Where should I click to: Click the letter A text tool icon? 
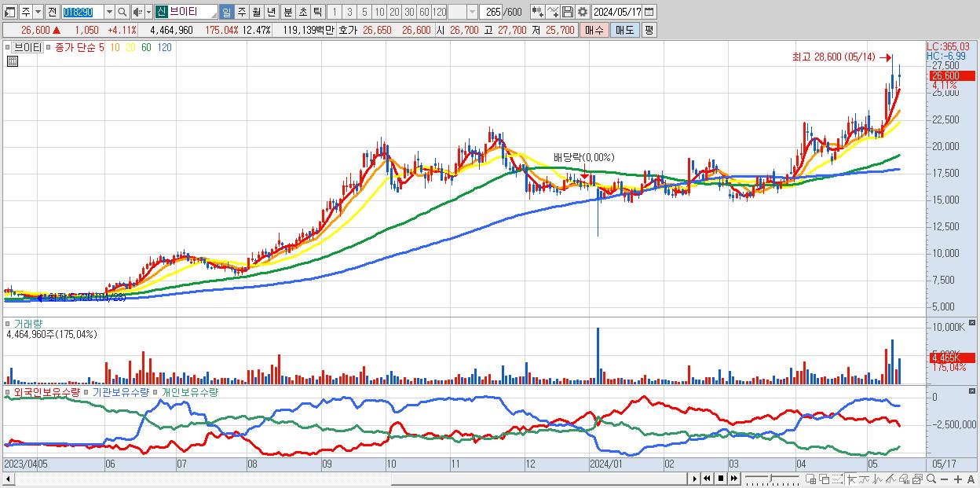coord(971,479)
